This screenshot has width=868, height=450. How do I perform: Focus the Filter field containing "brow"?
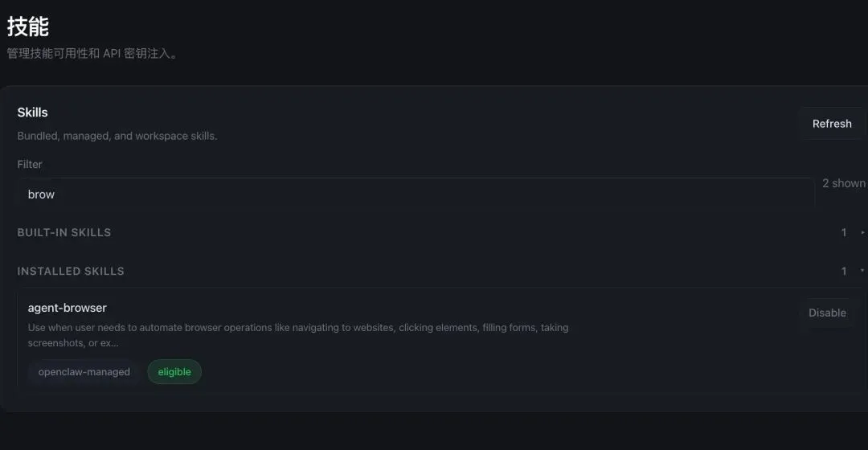click(x=414, y=194)
